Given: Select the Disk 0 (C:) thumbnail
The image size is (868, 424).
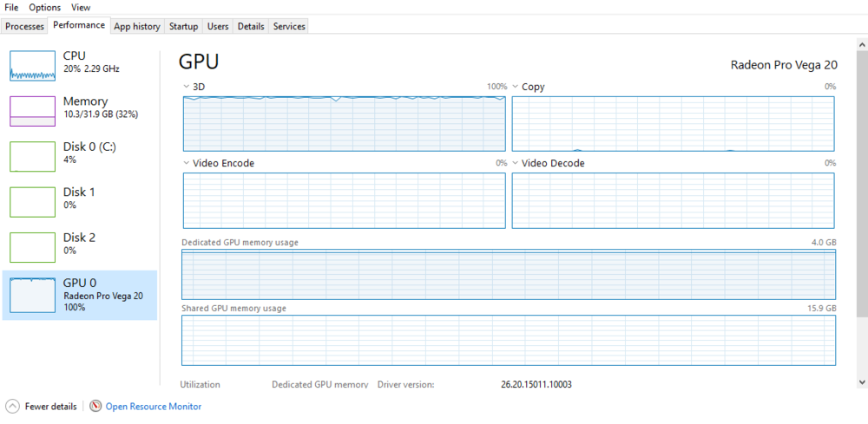Looking at the screenshot, I should tap(32, 156).
